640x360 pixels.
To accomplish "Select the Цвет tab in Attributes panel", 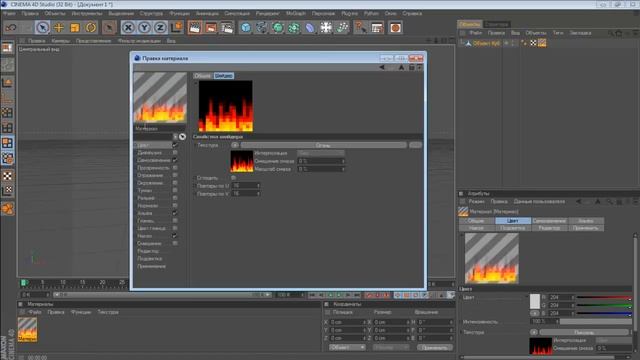I will (x=513, y=221).
